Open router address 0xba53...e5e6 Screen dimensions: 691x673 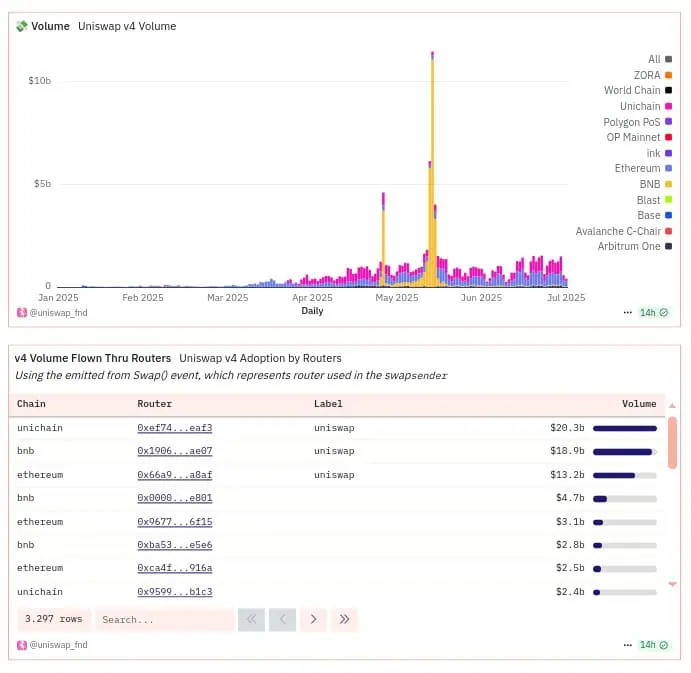tap(175, 545)
